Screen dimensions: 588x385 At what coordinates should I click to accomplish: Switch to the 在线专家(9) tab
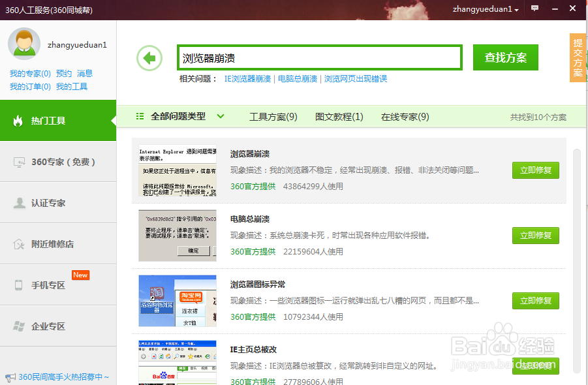[405, 117]
